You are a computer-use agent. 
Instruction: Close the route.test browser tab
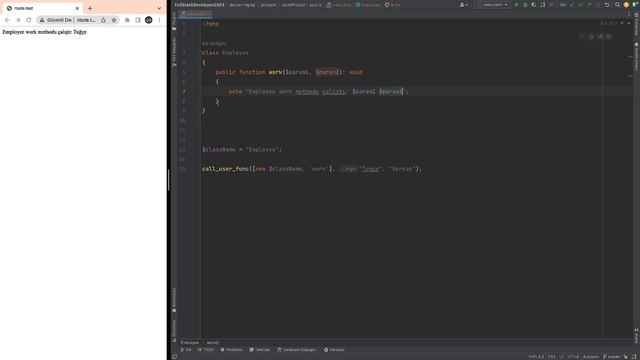tap(77, 8)
